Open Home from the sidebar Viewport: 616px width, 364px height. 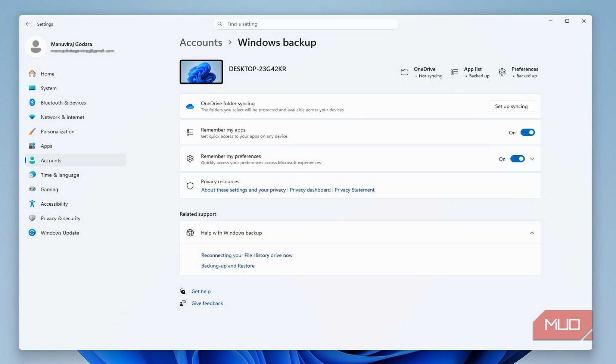(75, 74)
